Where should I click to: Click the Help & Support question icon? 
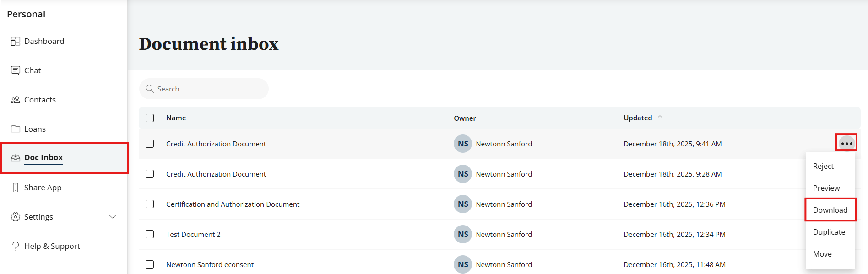coord(16,246)
